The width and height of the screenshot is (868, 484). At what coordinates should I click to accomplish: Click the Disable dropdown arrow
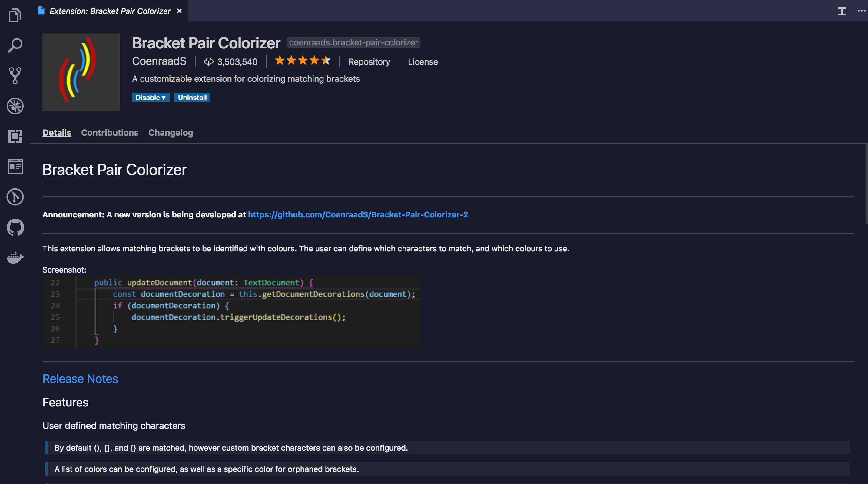click(164, 97)
